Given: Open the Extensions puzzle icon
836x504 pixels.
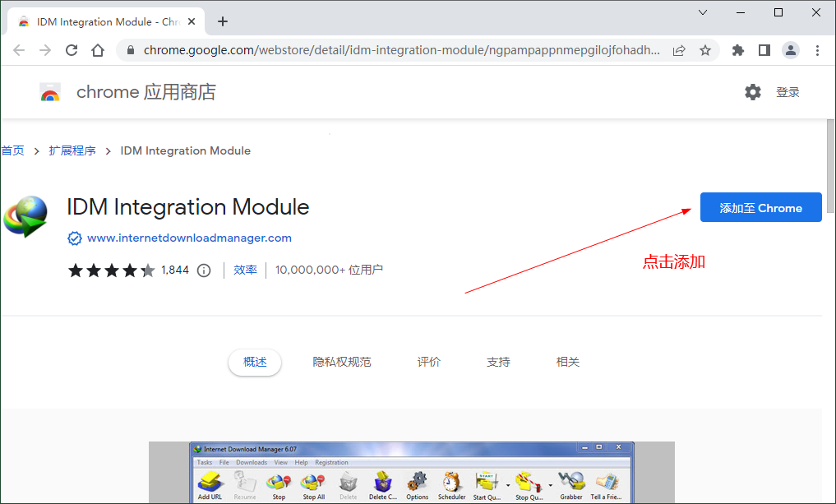Looking at the screenshot, I should click(x=738, y=50).
